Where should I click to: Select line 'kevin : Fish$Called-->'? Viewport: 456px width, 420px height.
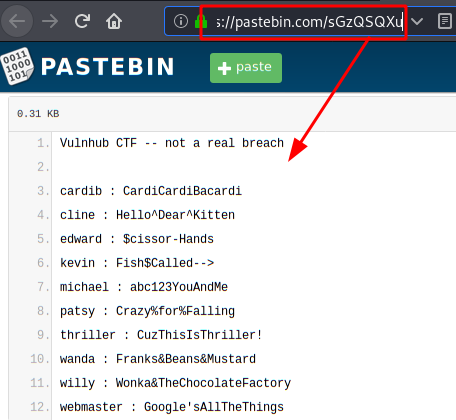(137, 263)
